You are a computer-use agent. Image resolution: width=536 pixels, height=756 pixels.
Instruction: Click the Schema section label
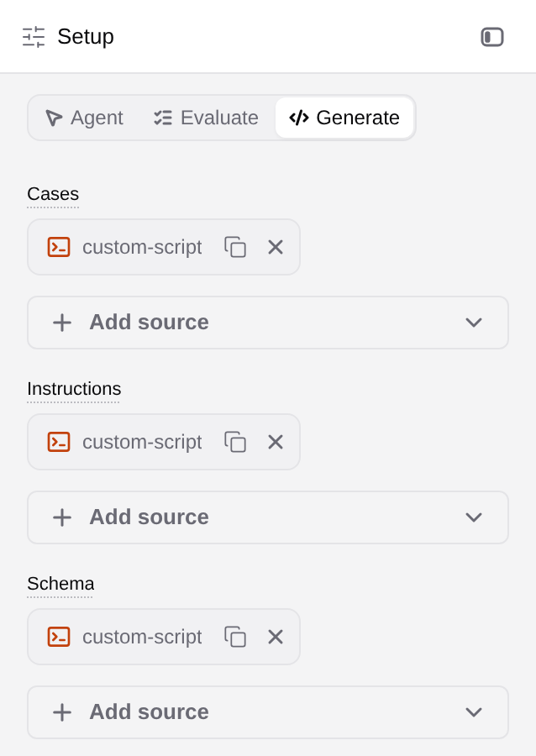[60, 584]
